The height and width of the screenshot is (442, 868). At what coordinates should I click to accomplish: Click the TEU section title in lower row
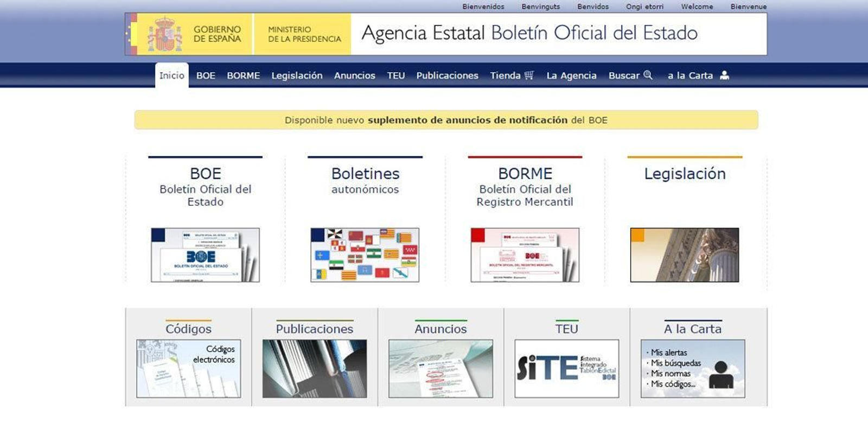tap(567, 329)
